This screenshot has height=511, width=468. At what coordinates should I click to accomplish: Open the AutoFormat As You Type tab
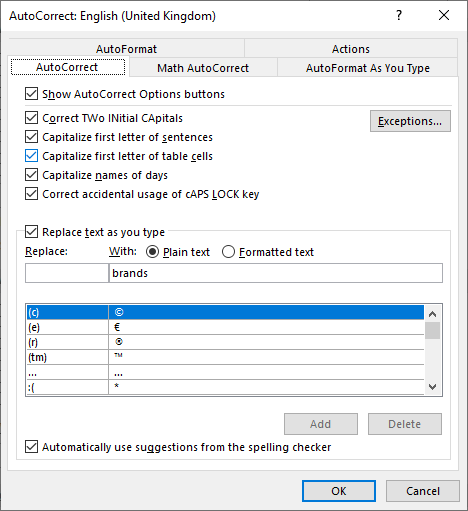(x=367, y=68)
